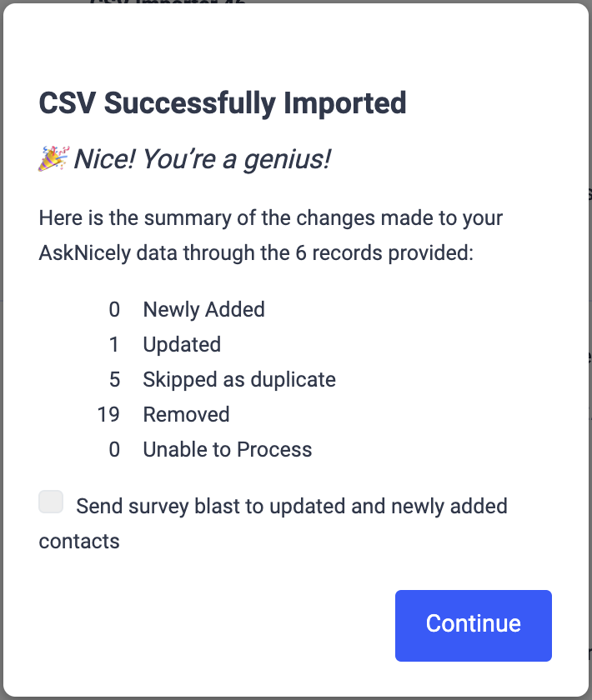This screenshot has width=592, height=700.
Task: Click the count 0 beside Unable to Process
Action: coord(114,450)
